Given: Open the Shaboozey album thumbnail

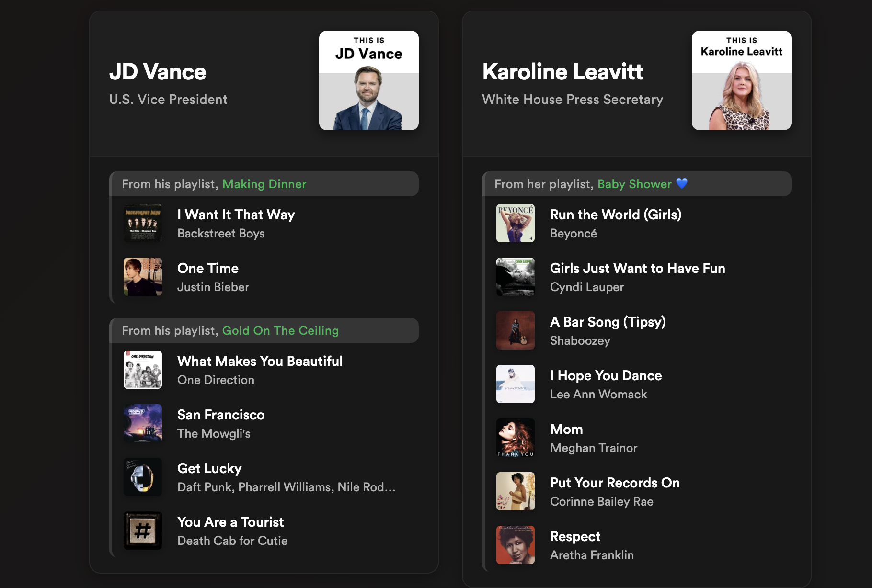Looking at the screenshot, I should coord(515,330).
